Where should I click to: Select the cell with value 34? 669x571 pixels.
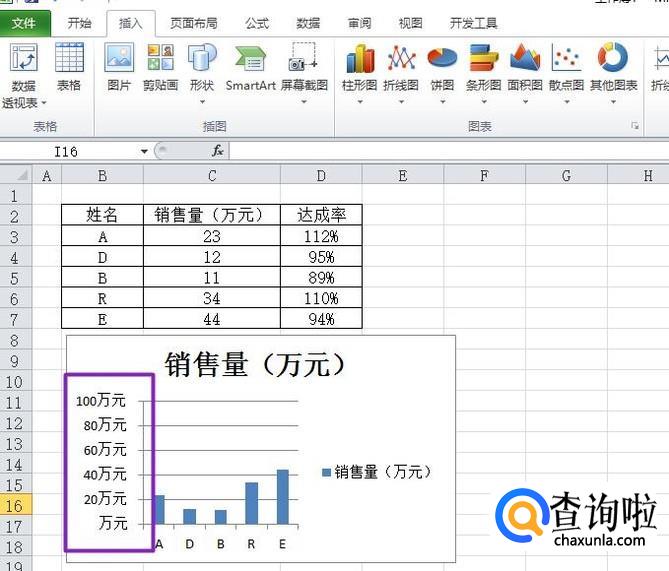(x=212, y=298)
